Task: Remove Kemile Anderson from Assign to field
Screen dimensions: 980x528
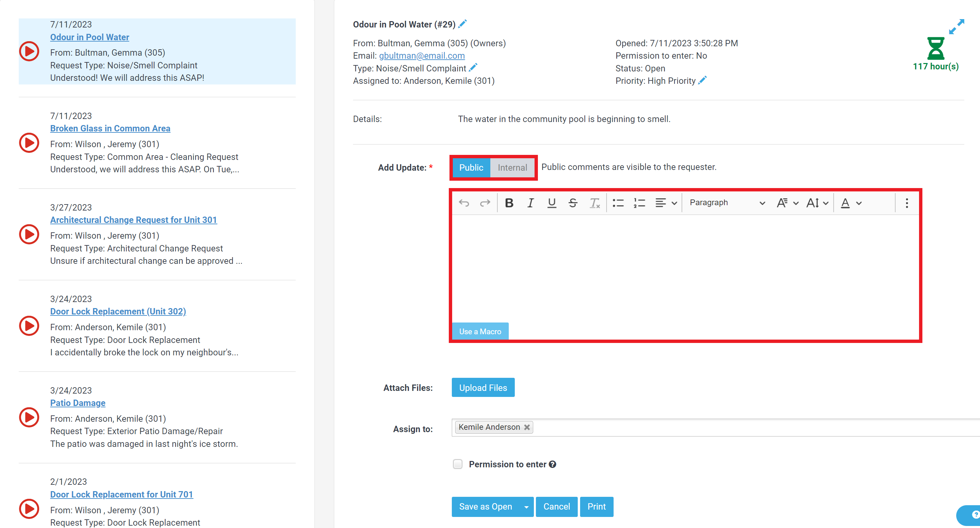Action: tap(527, 427)
